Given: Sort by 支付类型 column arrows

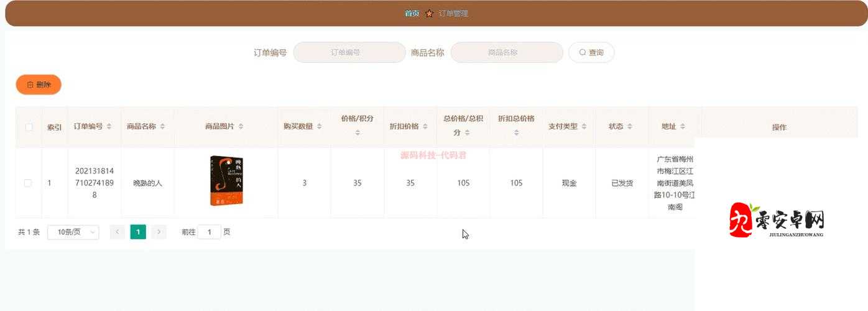Looking at the screenshot, I should coord(584,126).
